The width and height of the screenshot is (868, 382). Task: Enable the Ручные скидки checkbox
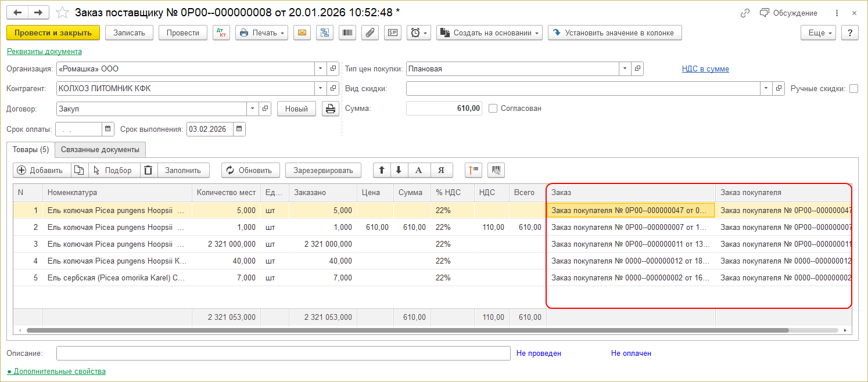(853, 89)
